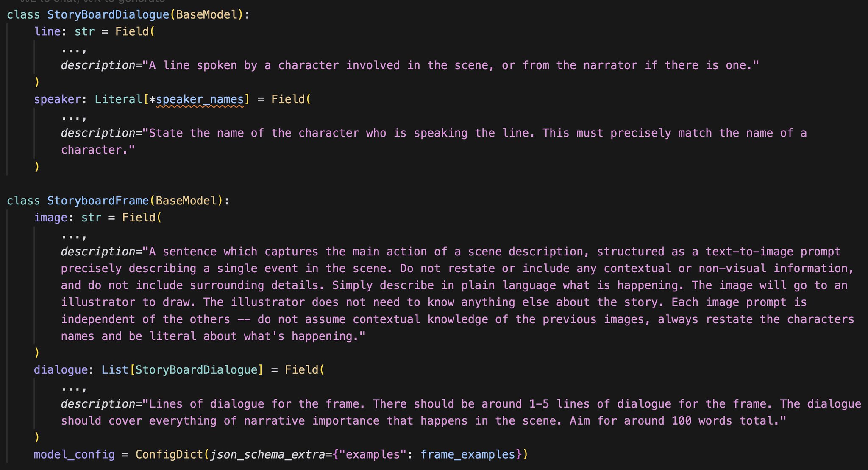The height and width of the screenshot is (470, 868).
Task: Click the model_config attribute
Action: pyautogui.click(x=75, y=454)
